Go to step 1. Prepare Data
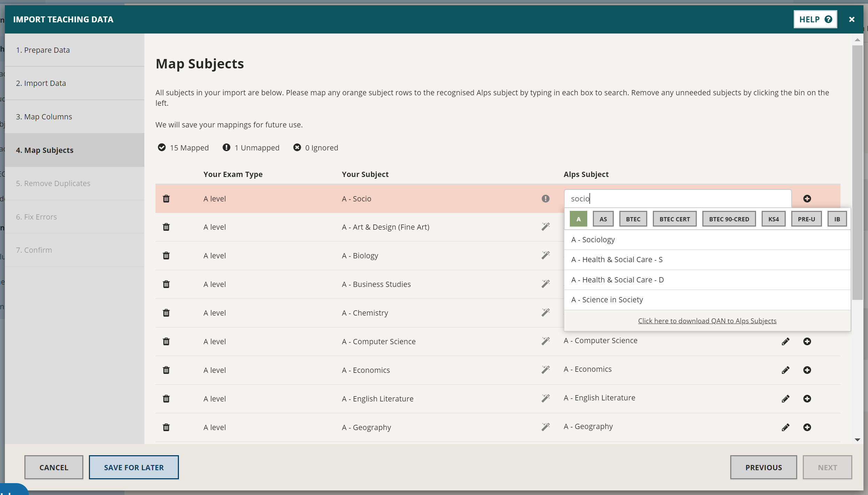868x495 pixels. click(75, 50)
